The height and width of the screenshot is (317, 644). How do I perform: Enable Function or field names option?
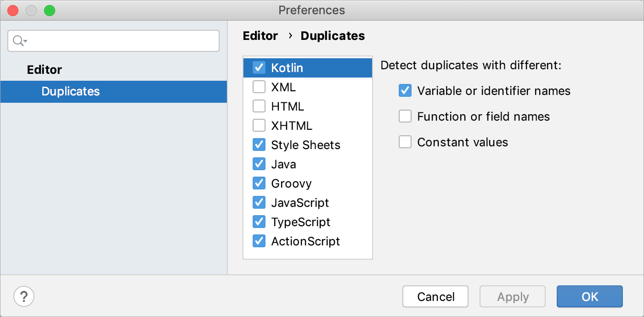(x=405, y=117)
